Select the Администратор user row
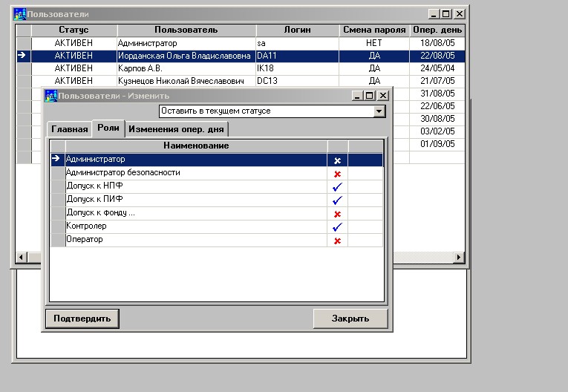This screenshot has height=392, width=568. (241, 44)
